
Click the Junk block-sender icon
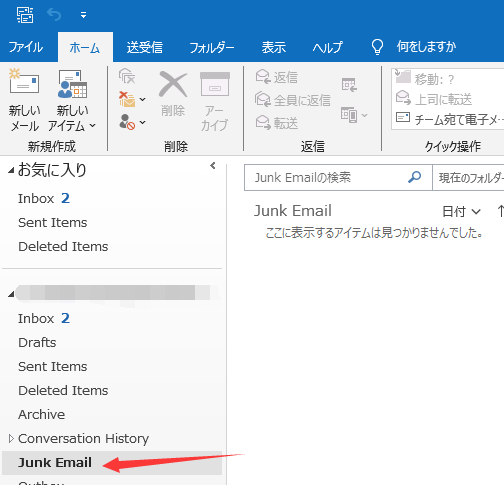[127, 122]
